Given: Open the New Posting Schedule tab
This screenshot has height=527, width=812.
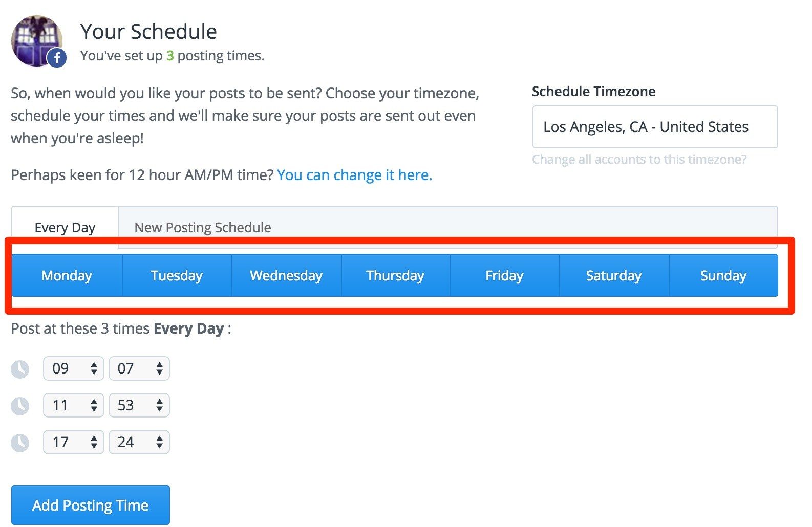Looking at the screenshot, I should pos(202,227).
